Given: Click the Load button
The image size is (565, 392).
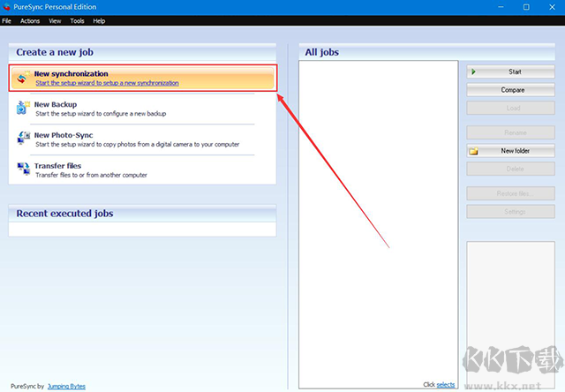Looking at the screenshot, I should click(x=510, y=108).
